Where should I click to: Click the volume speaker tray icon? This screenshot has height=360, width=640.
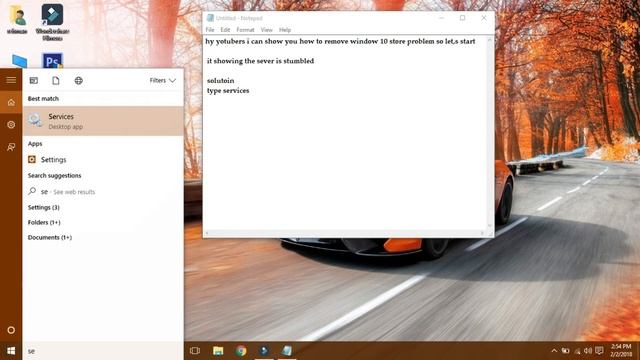pos(588,351)
